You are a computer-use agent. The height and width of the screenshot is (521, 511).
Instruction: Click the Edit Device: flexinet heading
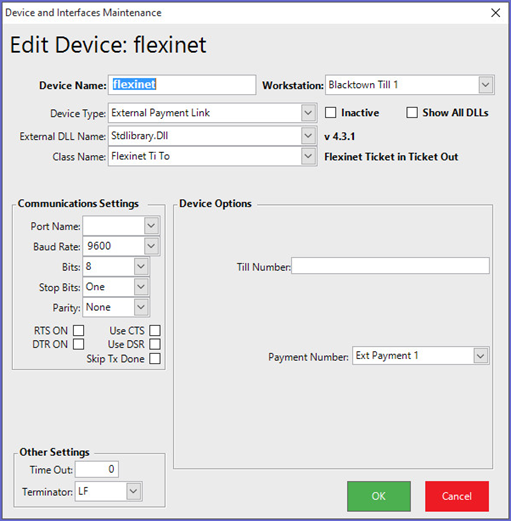coord(108,45)
